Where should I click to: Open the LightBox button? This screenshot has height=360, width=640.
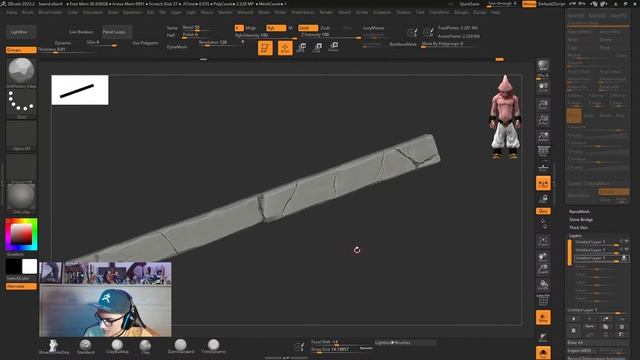point(21,32)
